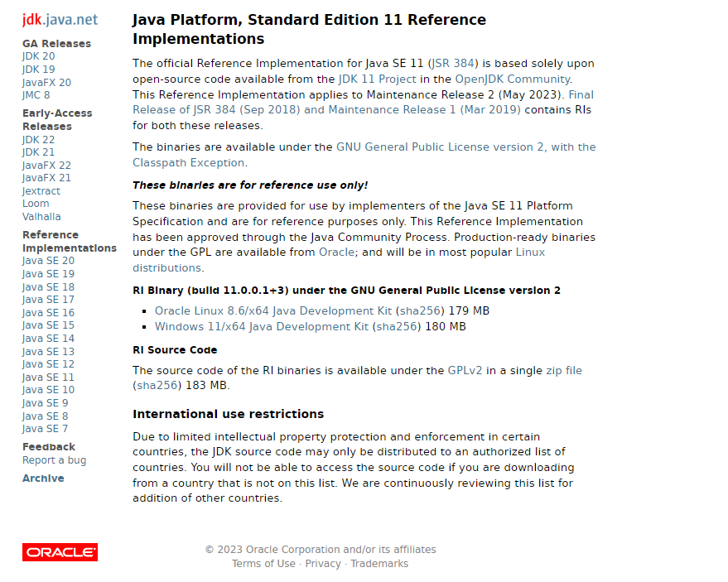Viewport: 728px width, 582px height.
Task: Click the Report a bug link
Action: (55, 460)
